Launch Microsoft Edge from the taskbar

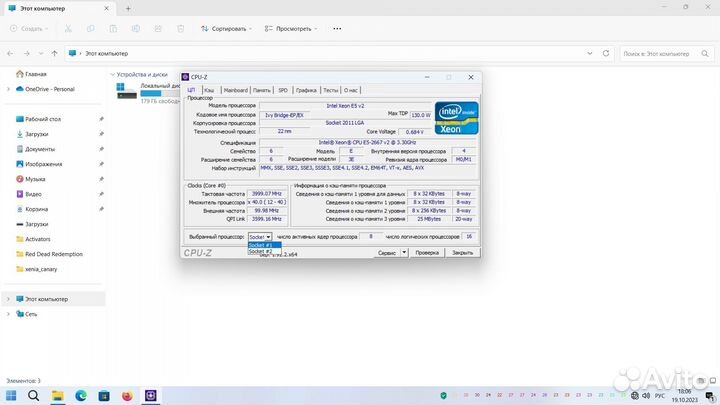(x=81, y=395)
